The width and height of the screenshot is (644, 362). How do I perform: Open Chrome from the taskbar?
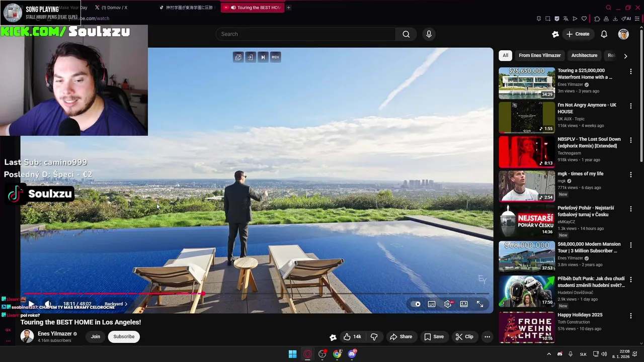click(337, 354)
